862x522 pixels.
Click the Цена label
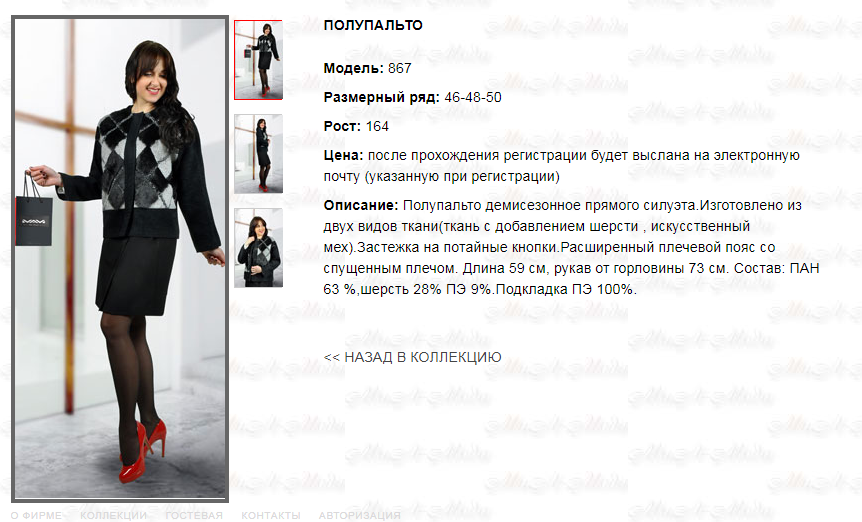click(x=344, y=156)
